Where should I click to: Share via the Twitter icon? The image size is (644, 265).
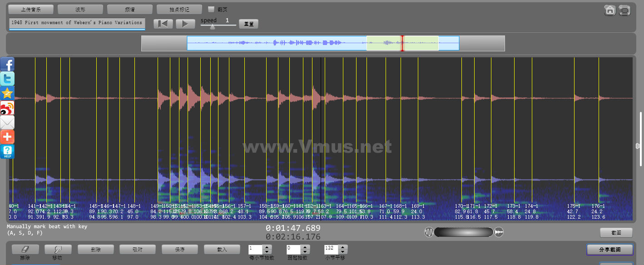point(7,79)
